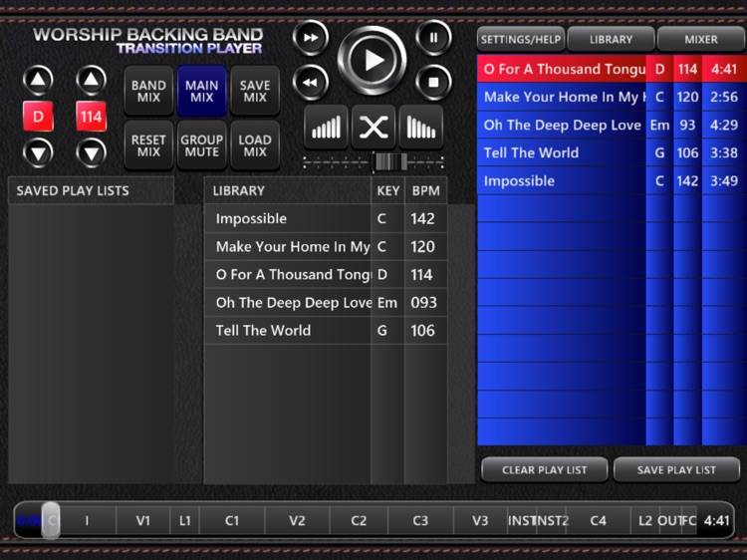Click 142 BPM value for Impossible in library
This screenshot has height=560, width=747.
tap(422, 219)
